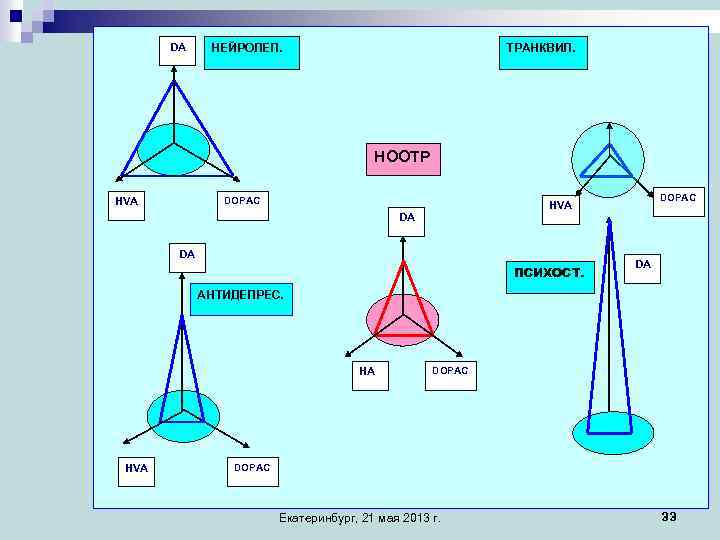Screen dimensions: 720x540
Task: Select the pink ellipse behind the red triangle
Action: point(403,320)
